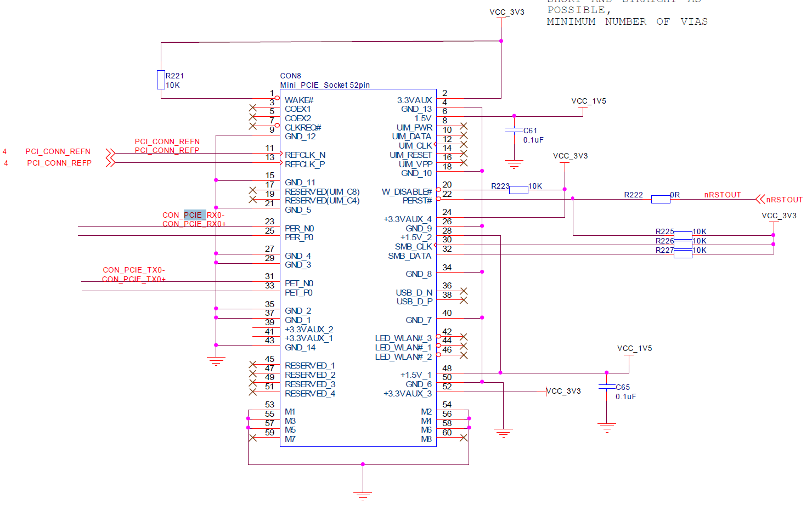Select the 3.3VAUX pin name at pin 2
812x510 pixels.
click(x=414, y=100)
